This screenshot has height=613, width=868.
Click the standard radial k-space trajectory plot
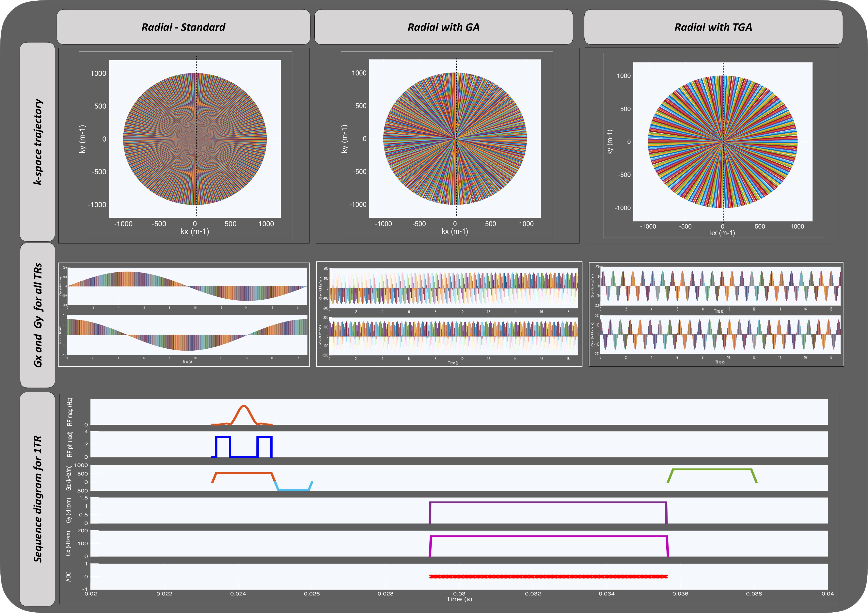pyautogui.click(x=195, y=139)
